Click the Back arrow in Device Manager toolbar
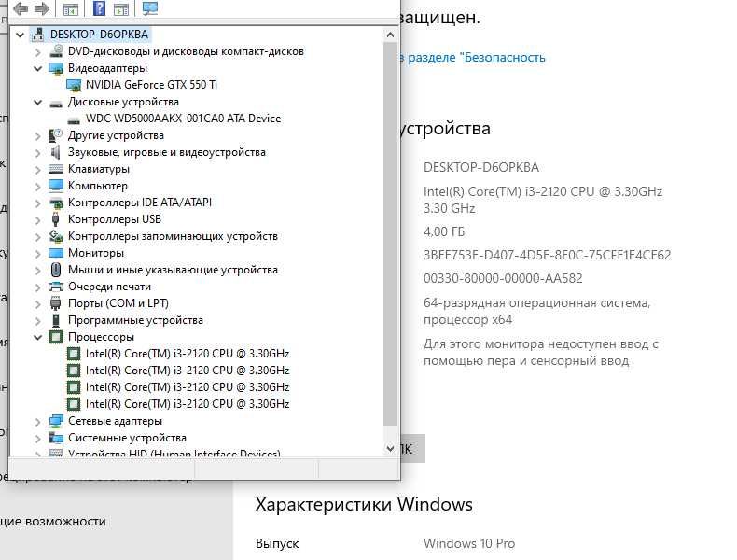This screenshot has width=737, height=560. click(x=21, y=8)
